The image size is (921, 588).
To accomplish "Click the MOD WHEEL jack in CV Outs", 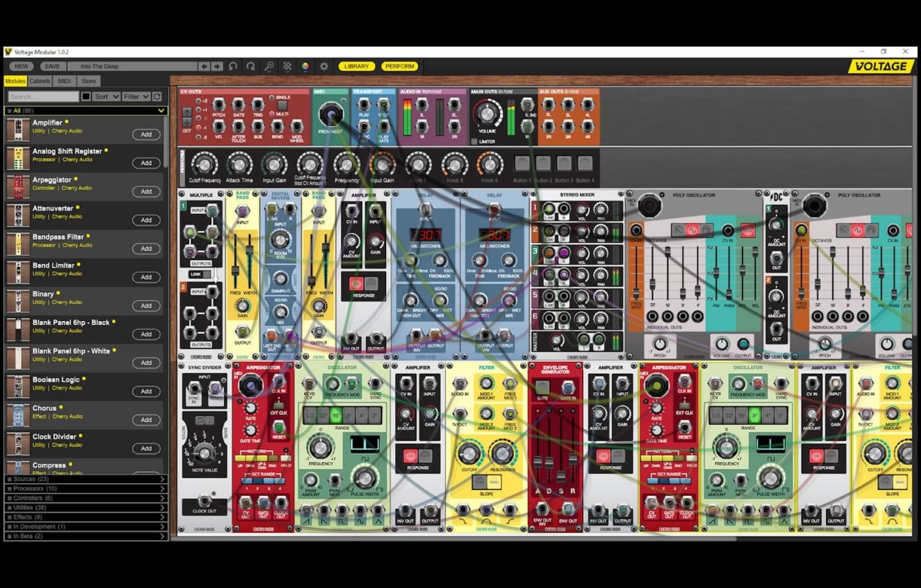I will point(298,128).
